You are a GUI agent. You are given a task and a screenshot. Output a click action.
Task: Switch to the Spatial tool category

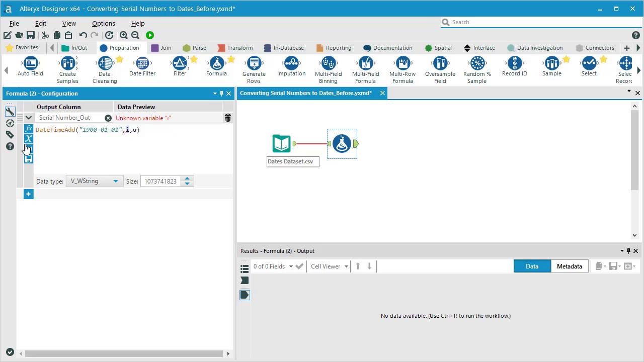click(x=438, y=48)
